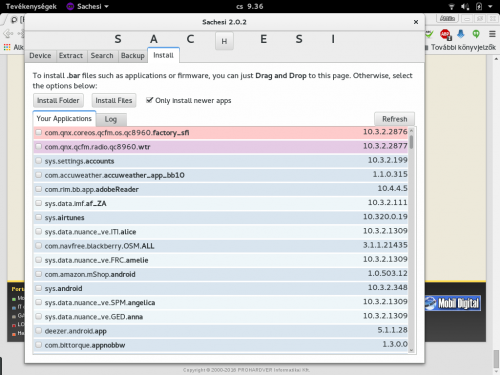The image size is (500, 375).
Task: Check the sys.airtunes checkbox
Action: [39, 217]
